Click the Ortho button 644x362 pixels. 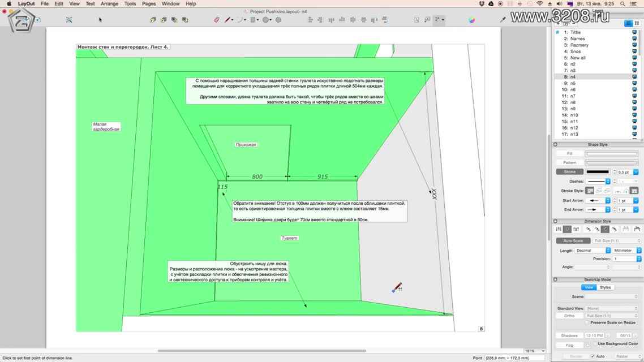569,316
